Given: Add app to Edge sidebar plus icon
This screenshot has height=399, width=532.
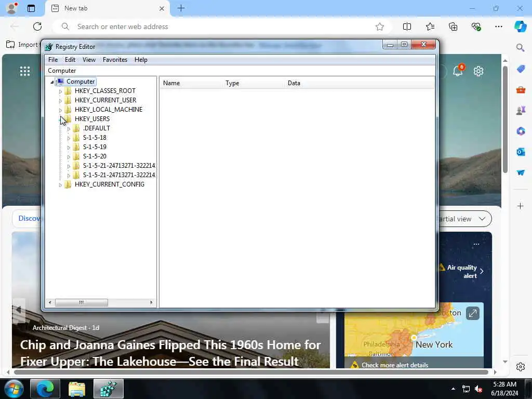Looking at the screenshot, I should coord(521,206).
